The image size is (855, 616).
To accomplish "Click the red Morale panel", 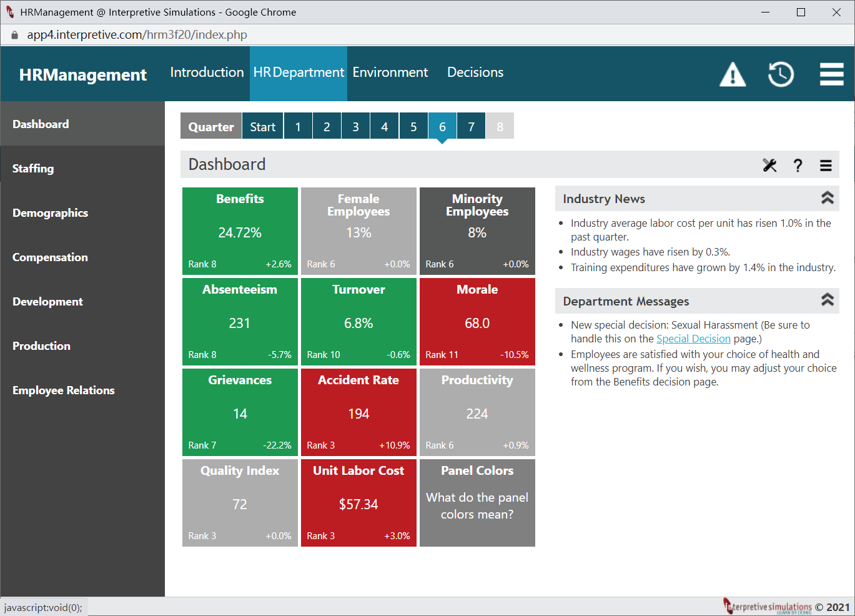I will (x=477, y=322).
